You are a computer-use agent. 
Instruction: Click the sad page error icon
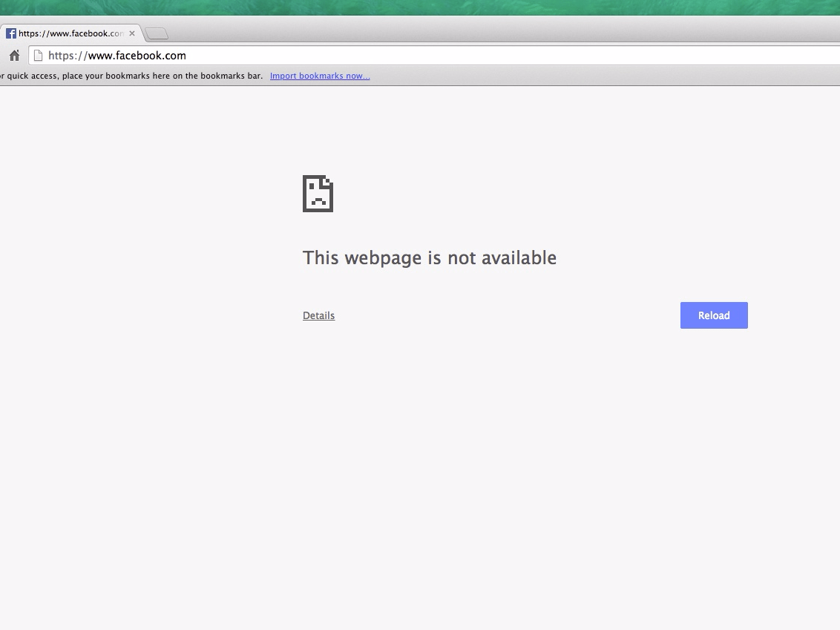point(318,194)
